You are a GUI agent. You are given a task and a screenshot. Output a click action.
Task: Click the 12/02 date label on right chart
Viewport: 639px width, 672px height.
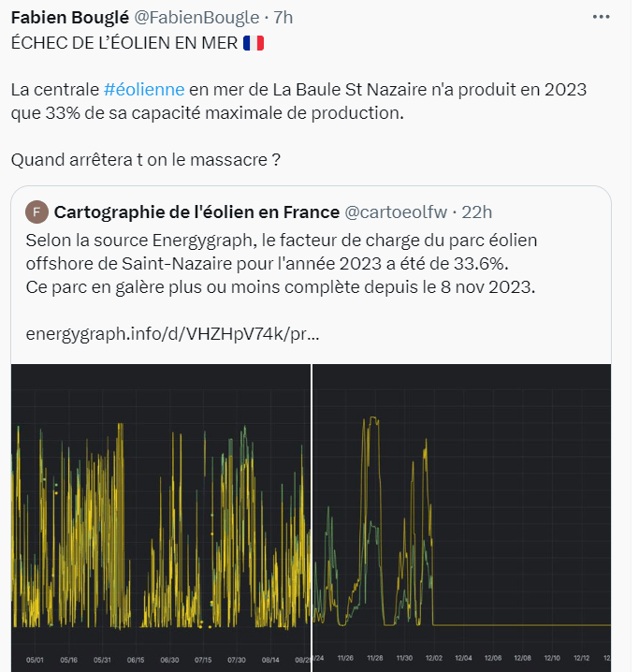click(x=437, y=659)
